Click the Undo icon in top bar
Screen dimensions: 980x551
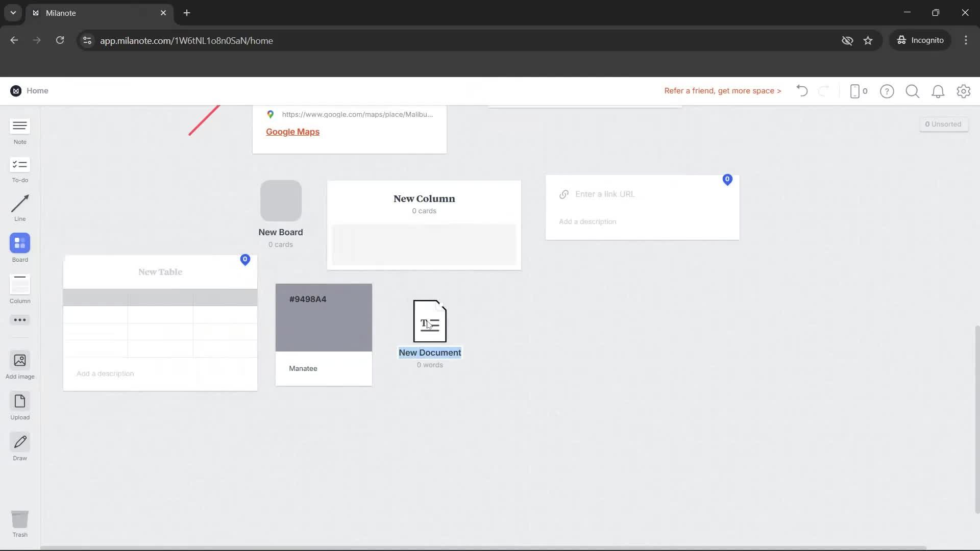(x=801, y=91)
